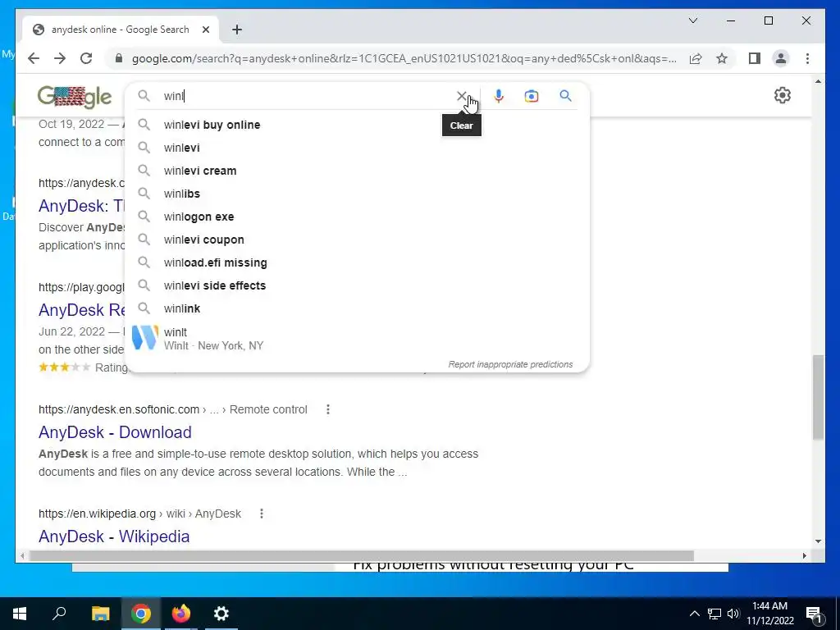
Task: Open File Explorer from taskbar
Action: click(x=101, y=614)
